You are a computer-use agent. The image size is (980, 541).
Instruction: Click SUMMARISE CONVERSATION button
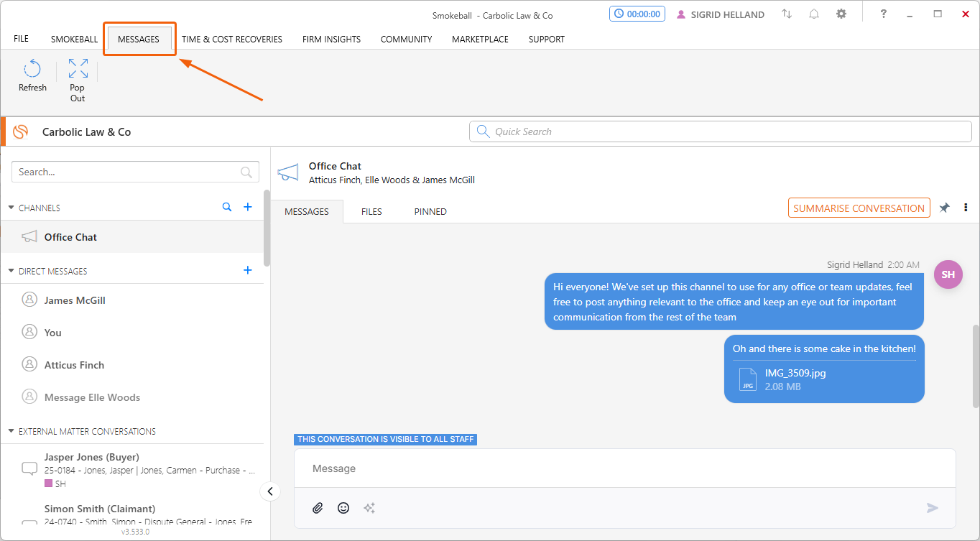point(859,208)
